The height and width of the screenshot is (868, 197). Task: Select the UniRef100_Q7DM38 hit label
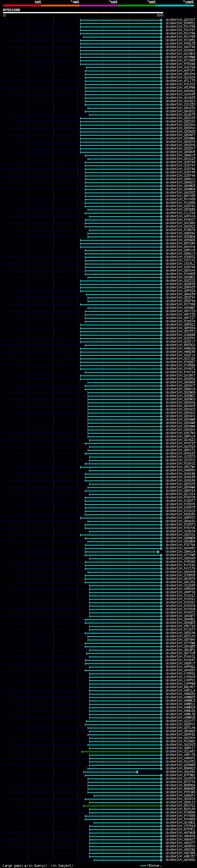180,575
